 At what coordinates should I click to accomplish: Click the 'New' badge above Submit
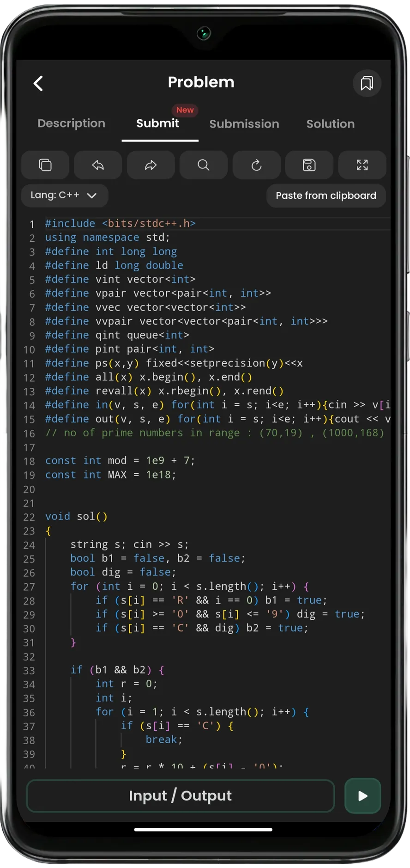tap(185, 110)
